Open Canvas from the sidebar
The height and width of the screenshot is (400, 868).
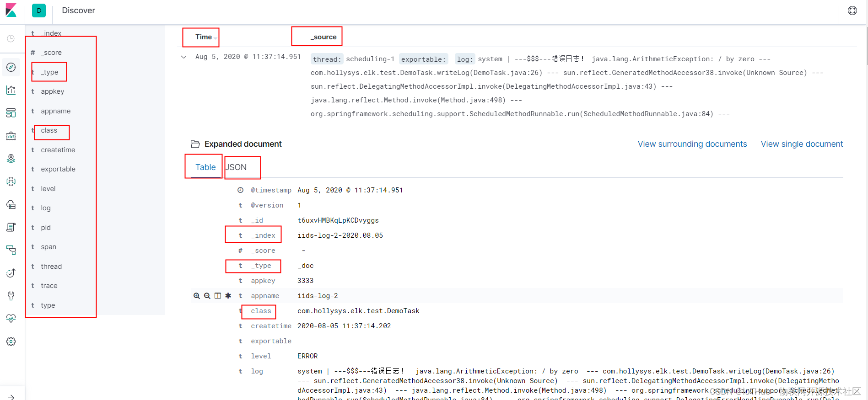(11, 136)
